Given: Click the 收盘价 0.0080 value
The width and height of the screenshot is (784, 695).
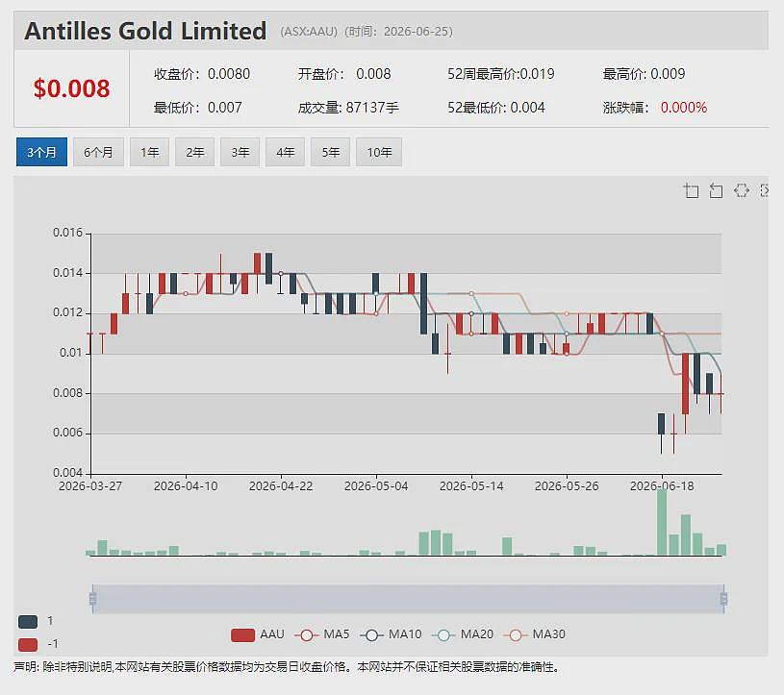Looking at the screenshot, I should (229, 74).
